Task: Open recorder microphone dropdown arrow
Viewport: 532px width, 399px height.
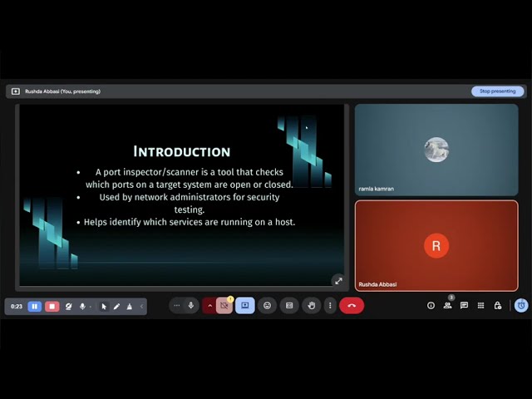Action: [91, 307]
